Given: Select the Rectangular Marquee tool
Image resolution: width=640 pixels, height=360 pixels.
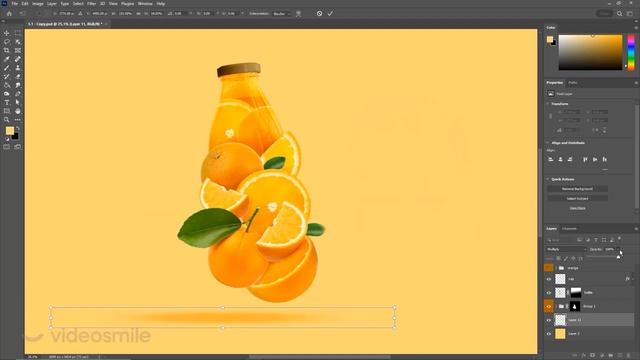Looking at the screenshot, I should [18, 33].
